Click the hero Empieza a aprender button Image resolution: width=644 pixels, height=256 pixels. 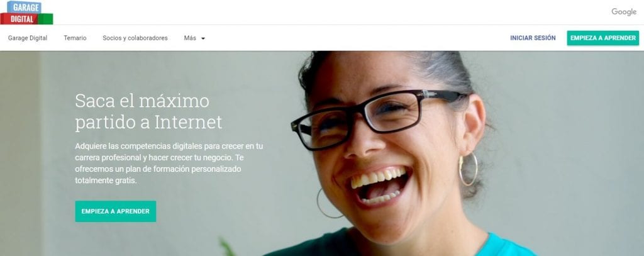point(116,211)
